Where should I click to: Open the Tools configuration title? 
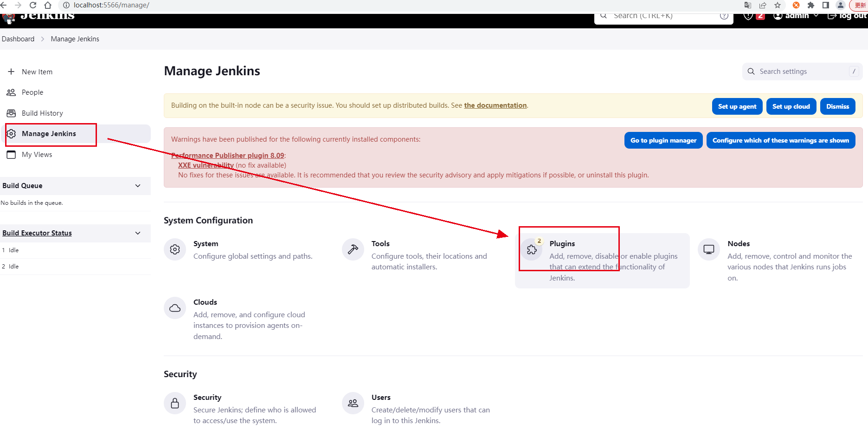click(x=380, y=244)
